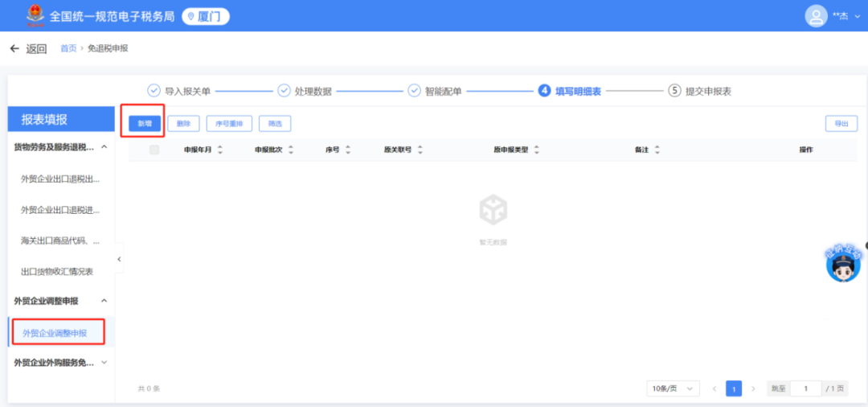Click the user avatar icon

(x=816, y=15)
